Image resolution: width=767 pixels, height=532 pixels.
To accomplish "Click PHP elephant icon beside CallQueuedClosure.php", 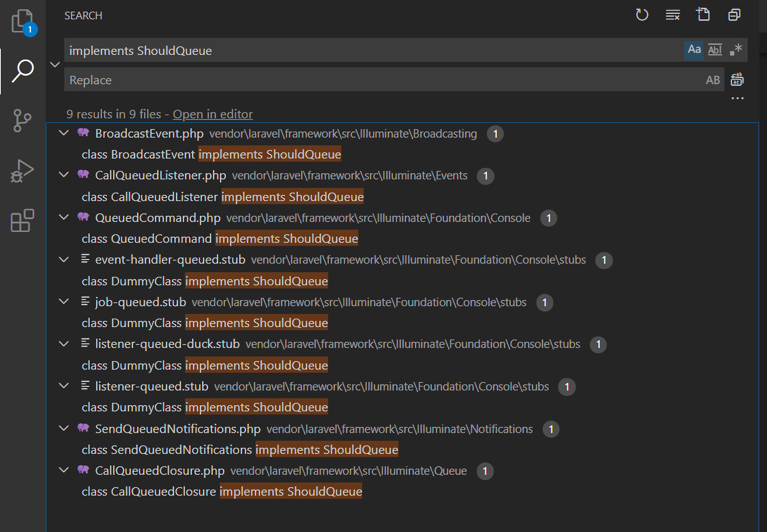I will pyautogui.click(x=83, y=470).
